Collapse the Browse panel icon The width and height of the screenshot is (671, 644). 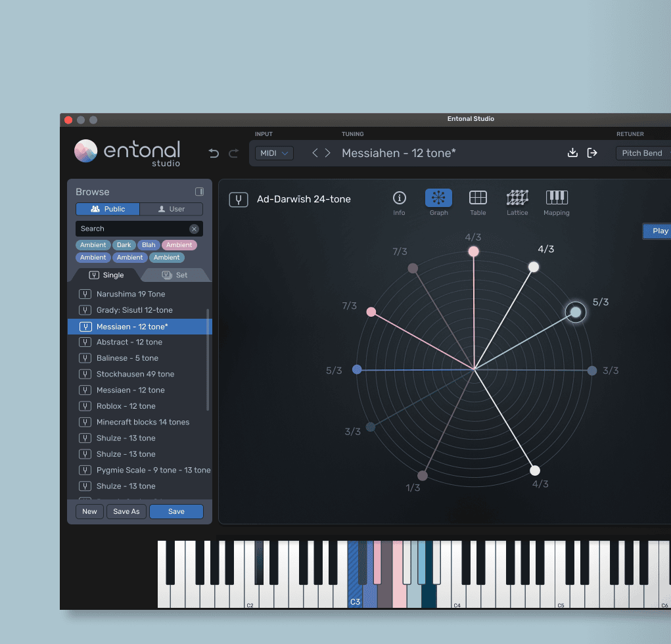click(x=199, y=191)
